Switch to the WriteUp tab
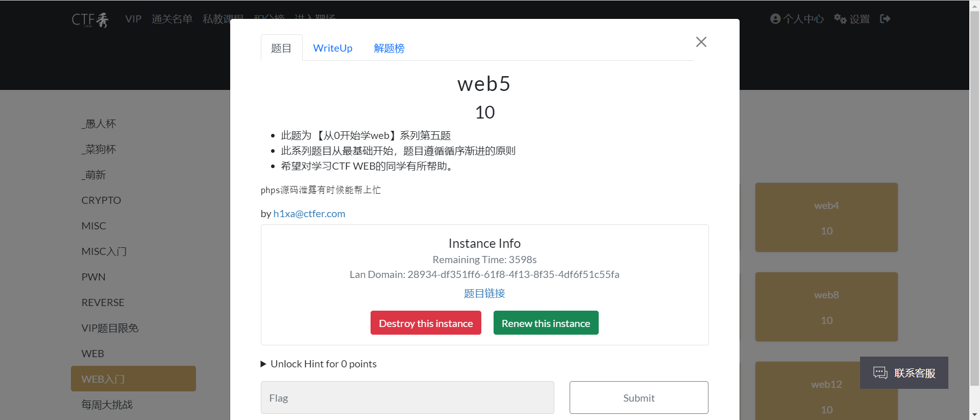Image resolution: width=980 pixels, height=420 pixels. (x=333, y=48)
